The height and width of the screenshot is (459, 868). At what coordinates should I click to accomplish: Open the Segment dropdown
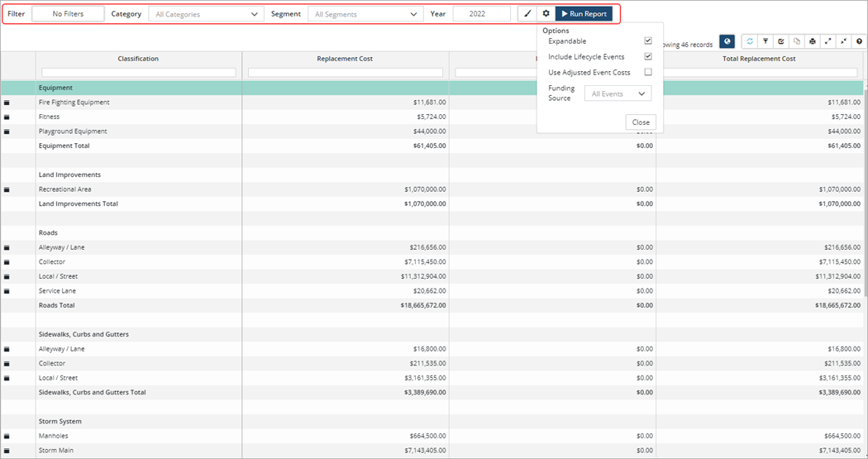365,14
